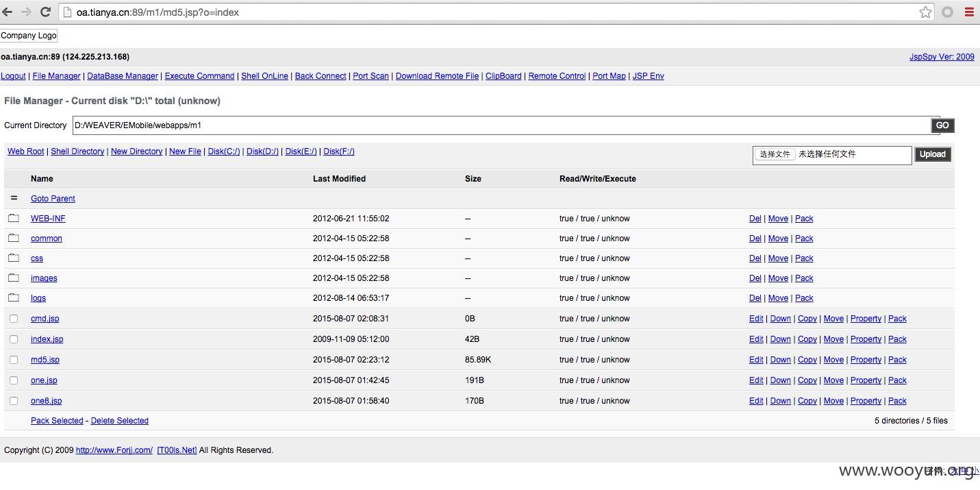This screenshot has height=490, width=980.
Task: Click Down for index.jsp
Action: [780, 339]
